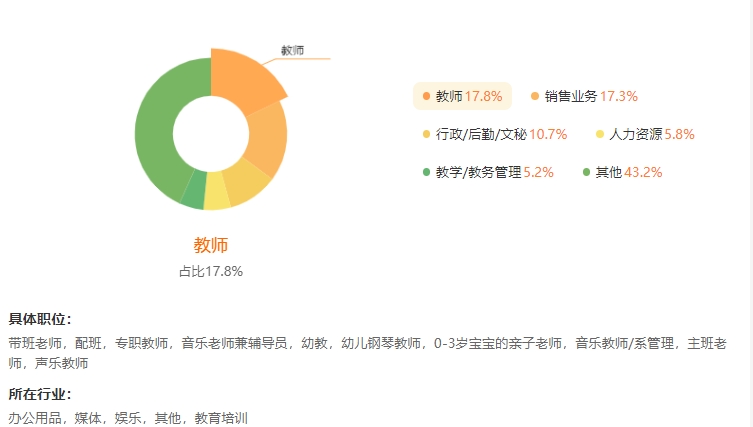Click the legend dot for 人力资源
Image resolution: width=753 pixels, height=427 pixels.
(x=600, y=134)
